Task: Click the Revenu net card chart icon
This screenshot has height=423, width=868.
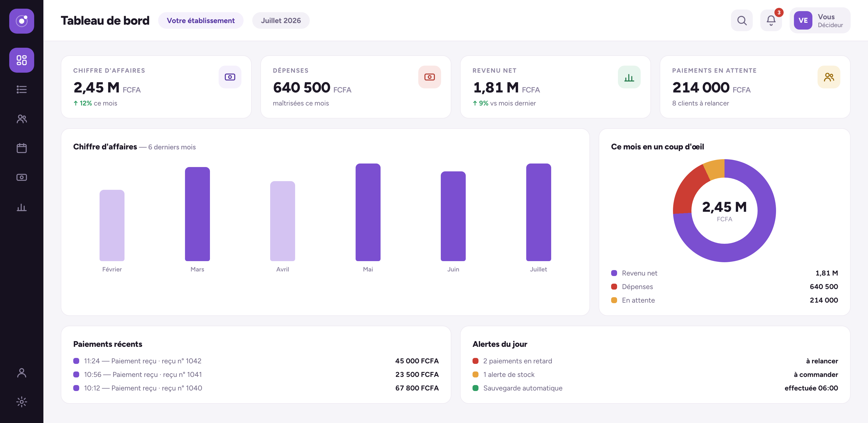Action: (629, 77)
